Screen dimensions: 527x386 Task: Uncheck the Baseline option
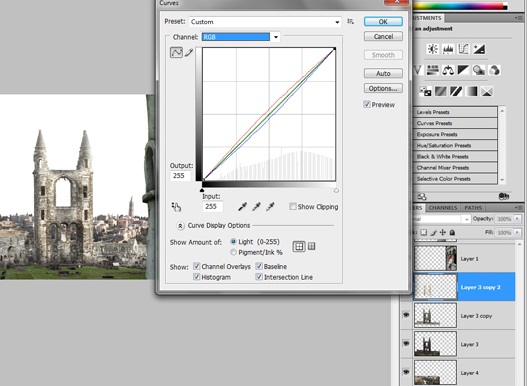click(259, 266)
